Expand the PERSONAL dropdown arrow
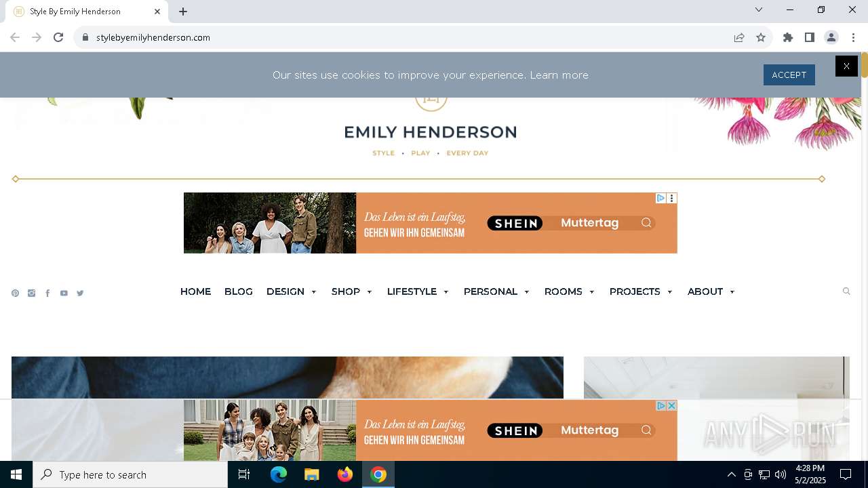868x488 pixels. (526, 292)
